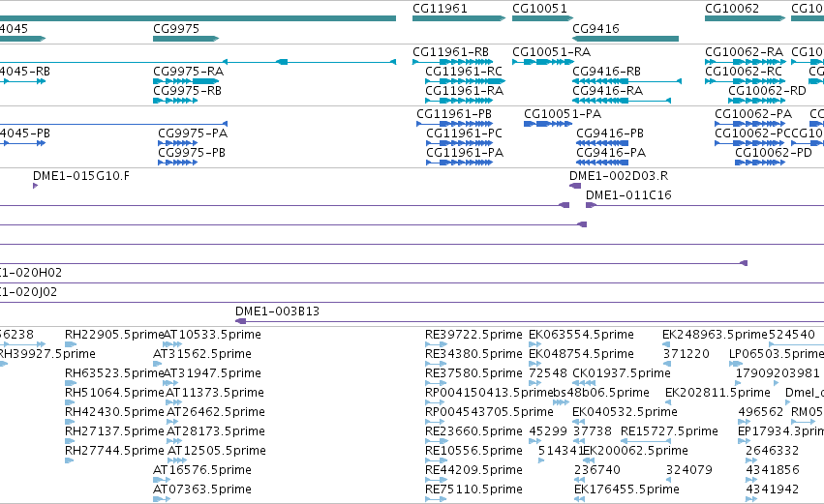Select EST EK176455.5prime
Screen dimensions: 824x504
(x=580, y=499)
